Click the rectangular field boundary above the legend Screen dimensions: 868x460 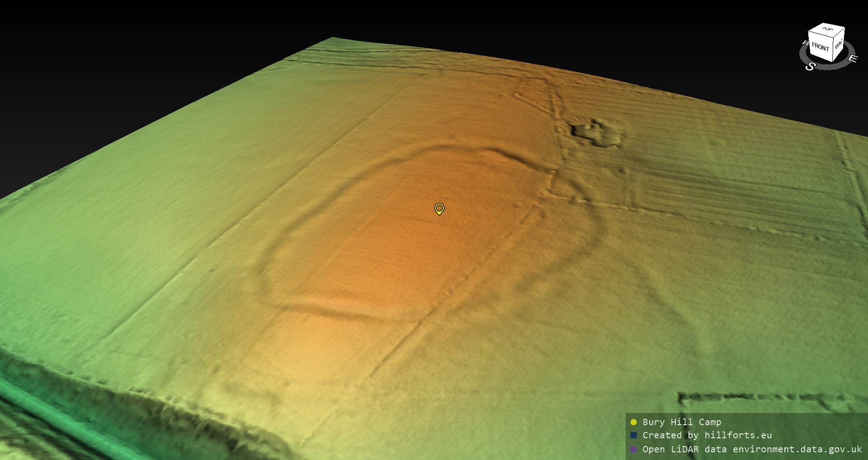(759, 398)
